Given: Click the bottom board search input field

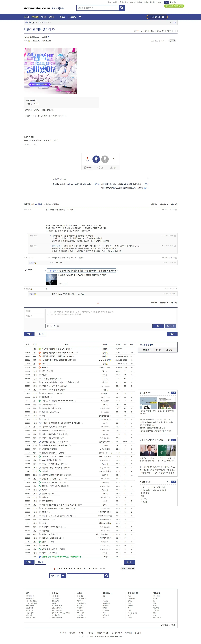Looking at the screenshot, I should click(86, 576).
